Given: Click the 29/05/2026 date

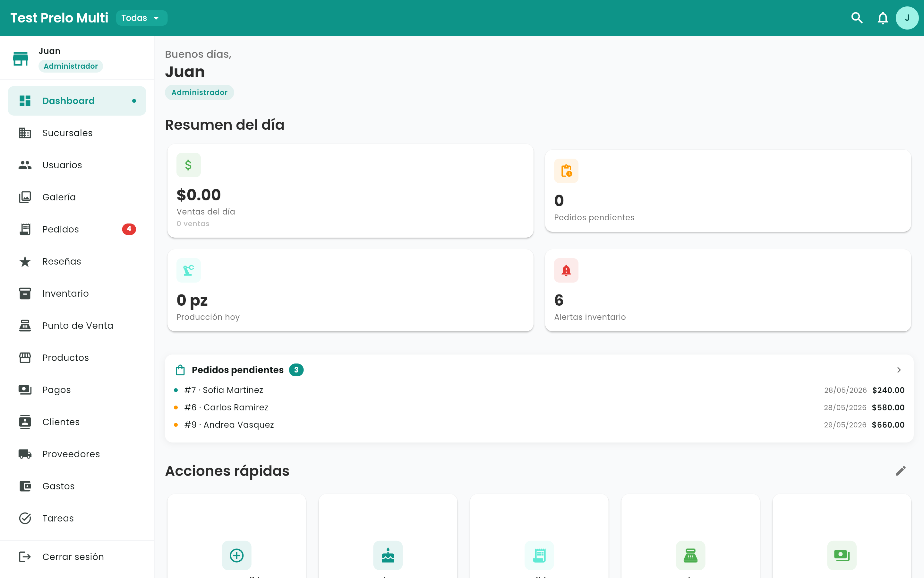Looking at the screenshot, I should pos(845,425).
